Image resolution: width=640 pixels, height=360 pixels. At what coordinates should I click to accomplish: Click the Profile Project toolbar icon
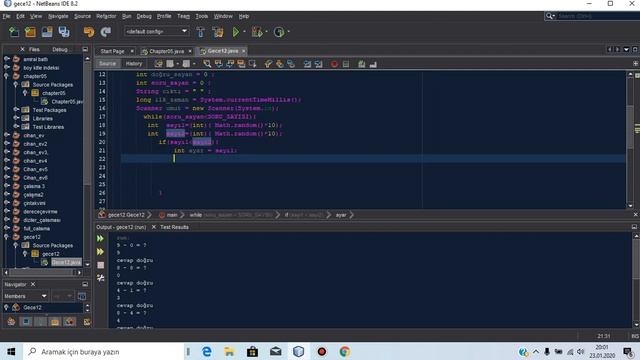point(279,32)
